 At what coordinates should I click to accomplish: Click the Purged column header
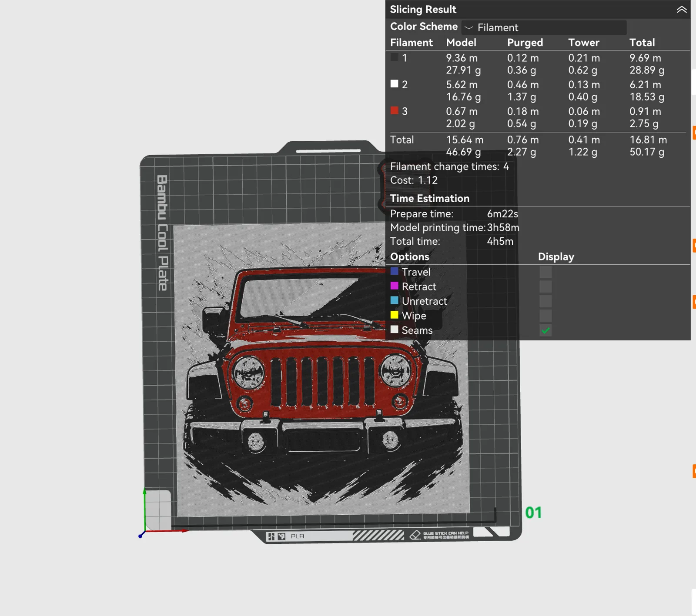pyautogui.click(x=525, y=43)
